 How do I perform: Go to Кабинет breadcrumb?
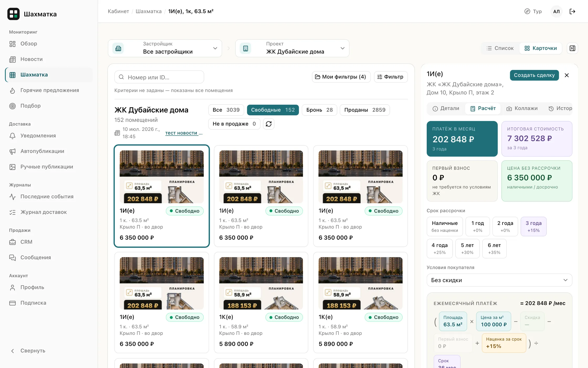(x=118, y=11)
